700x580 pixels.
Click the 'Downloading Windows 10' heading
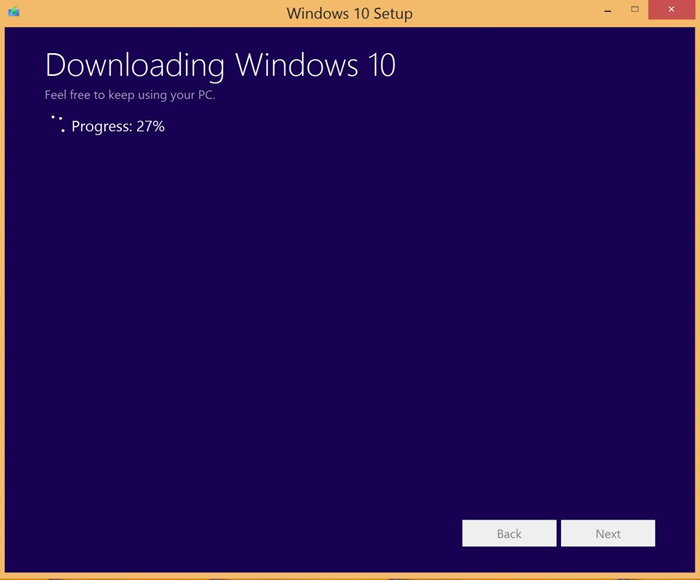220,66
